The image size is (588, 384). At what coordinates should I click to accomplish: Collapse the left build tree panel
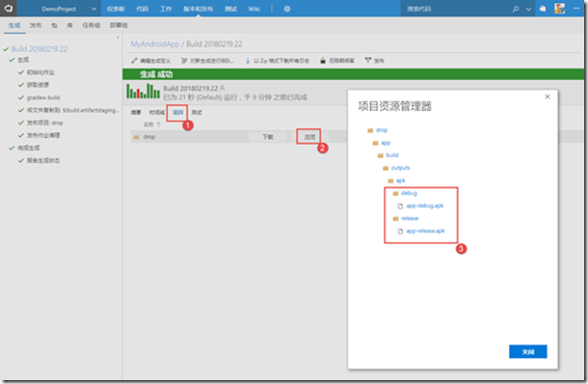point(118,38)
